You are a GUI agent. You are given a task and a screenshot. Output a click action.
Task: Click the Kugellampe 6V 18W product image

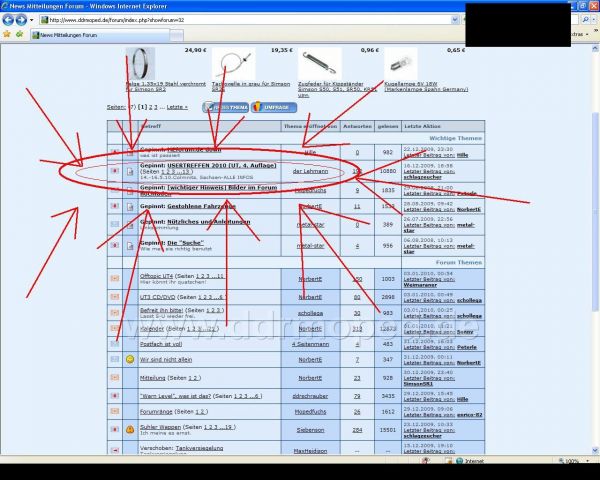(x=408, y=65)
